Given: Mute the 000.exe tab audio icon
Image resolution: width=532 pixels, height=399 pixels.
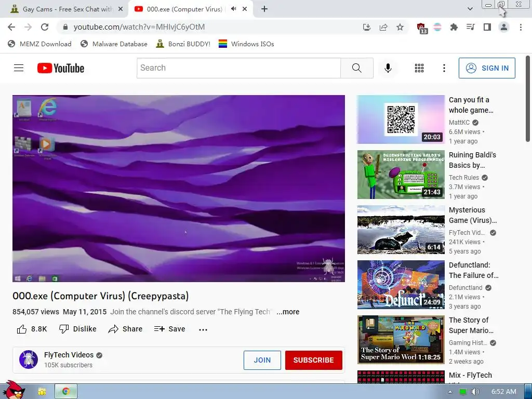Looking at the screenshot, I should tap(233, 9).
